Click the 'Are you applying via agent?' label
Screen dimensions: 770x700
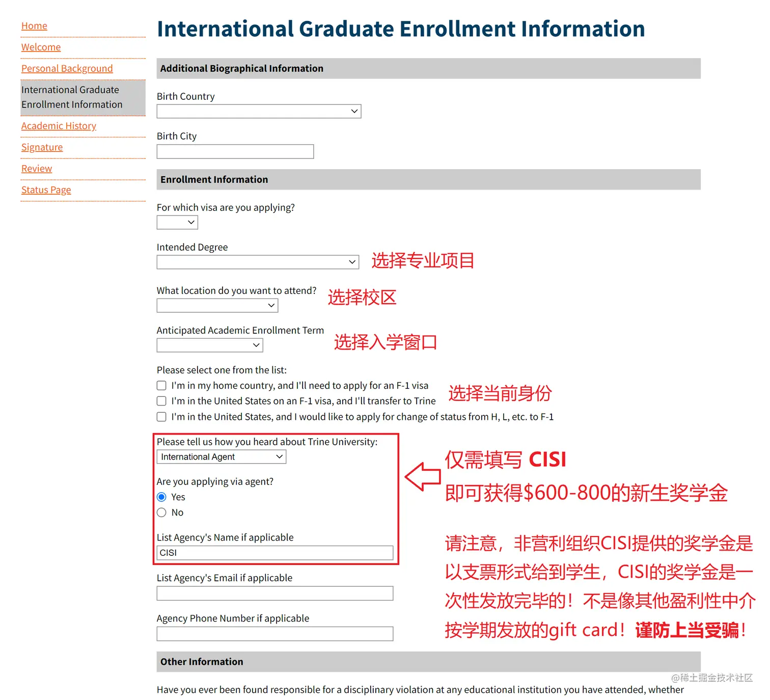tap(215, 481)
